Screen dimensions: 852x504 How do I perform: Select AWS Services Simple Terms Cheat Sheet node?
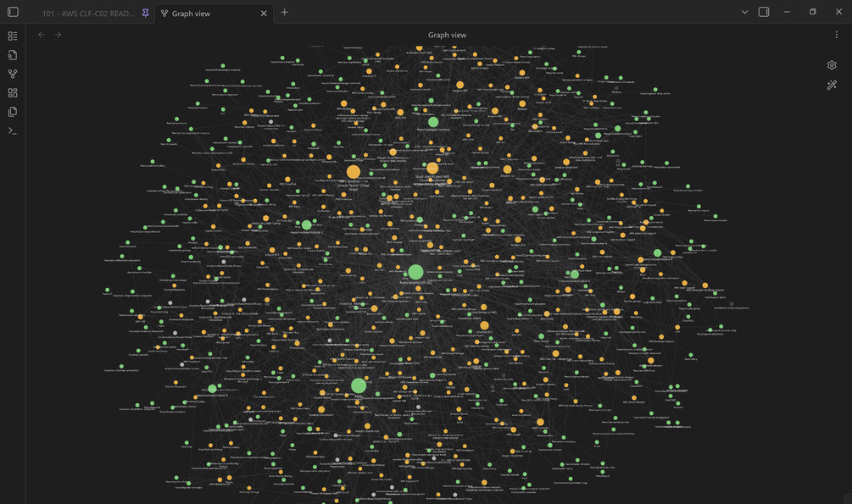[x=354, y=172]
